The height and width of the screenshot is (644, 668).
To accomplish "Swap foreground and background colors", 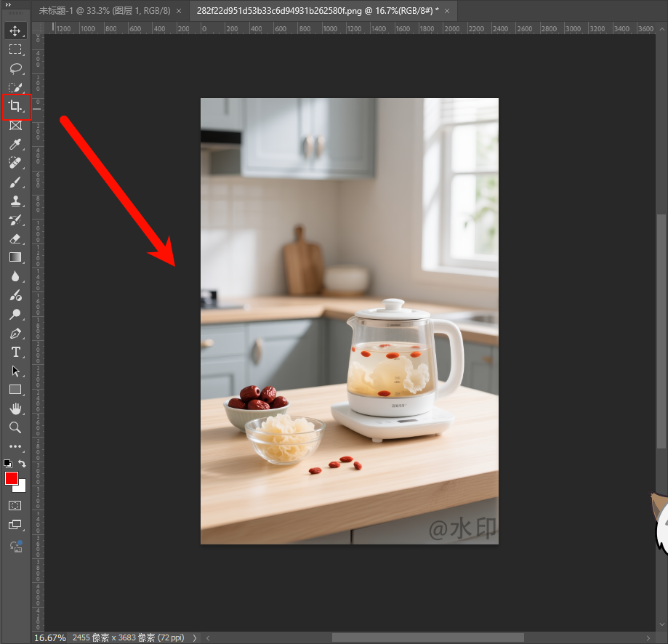I will [x=23, y=464].
